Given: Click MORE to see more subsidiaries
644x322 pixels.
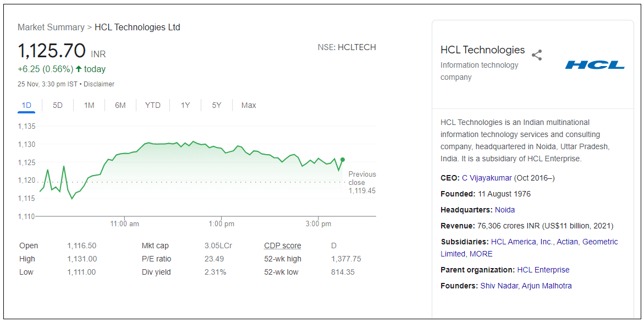Looking at the screenshot, I should click(x=481, y=254).
